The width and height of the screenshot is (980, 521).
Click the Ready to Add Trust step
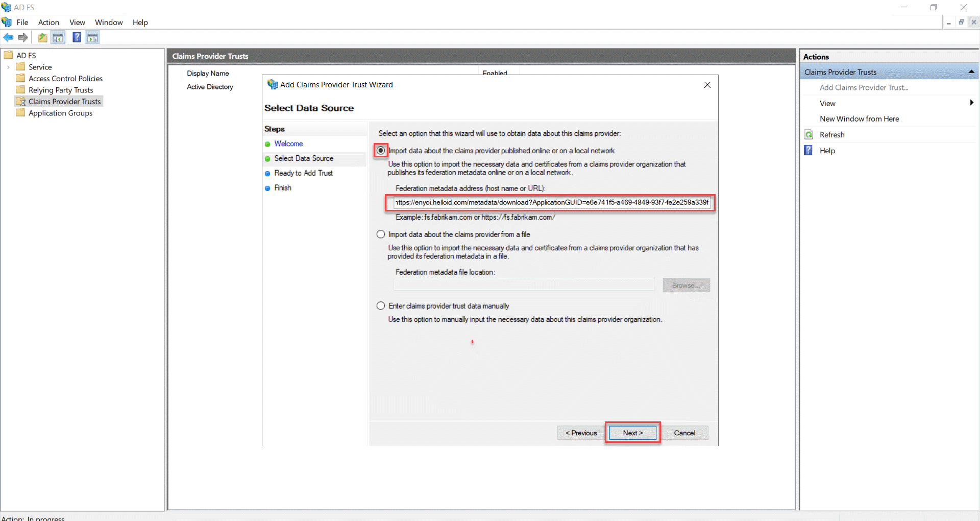pos(303,173)
